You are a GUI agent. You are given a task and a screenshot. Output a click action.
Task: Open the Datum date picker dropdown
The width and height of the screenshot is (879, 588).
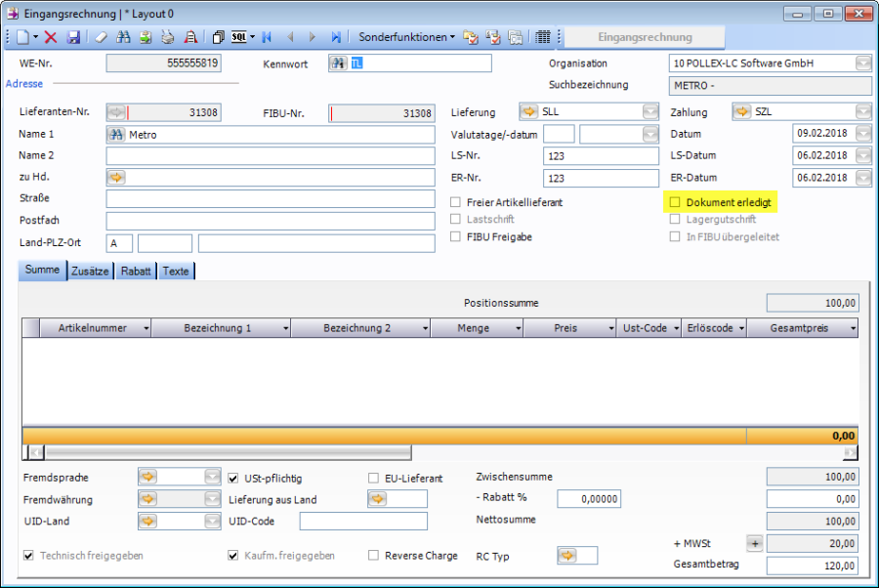[863, 134]
